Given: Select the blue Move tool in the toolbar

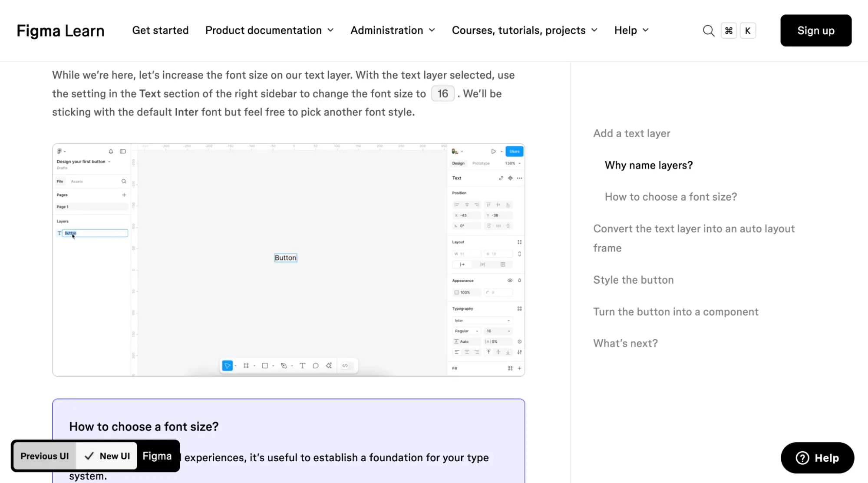Looking at the screenshot, I should click(x=227, y=366).
